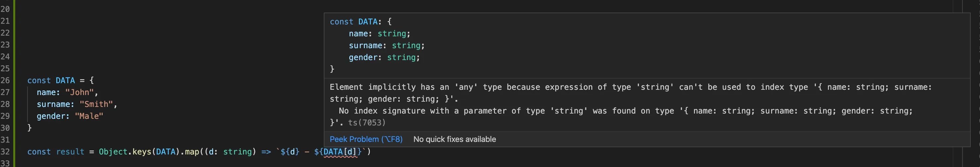980x167 pixels.
Task: Click the "Male" string value
Action: 89,116
